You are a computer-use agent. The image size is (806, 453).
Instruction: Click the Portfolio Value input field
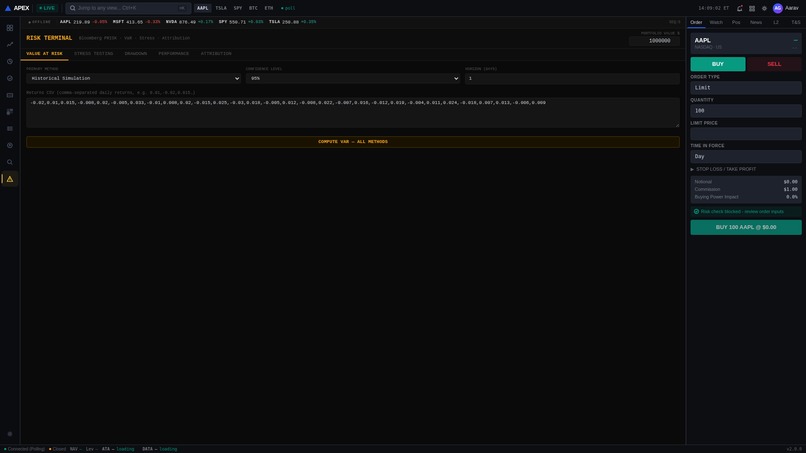[654, 41]
